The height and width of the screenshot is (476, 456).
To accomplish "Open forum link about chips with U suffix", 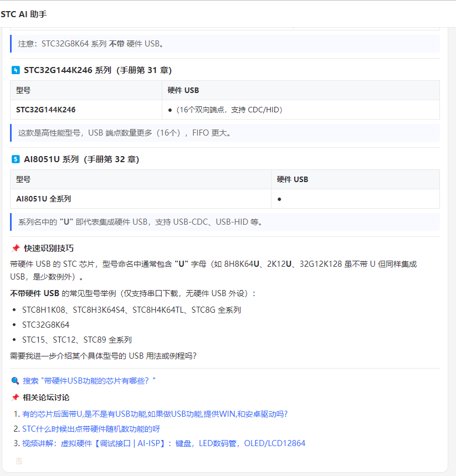I will point(155,414).
